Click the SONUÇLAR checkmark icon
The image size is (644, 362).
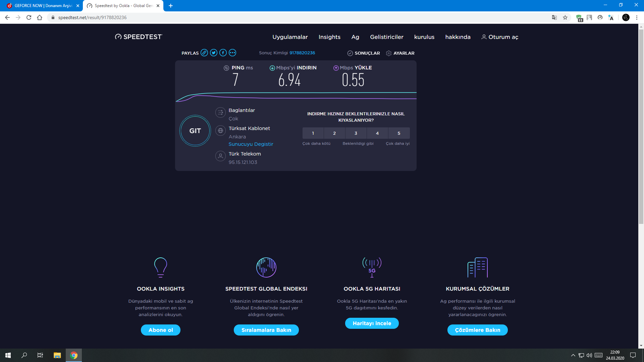[x=350, y=53]
